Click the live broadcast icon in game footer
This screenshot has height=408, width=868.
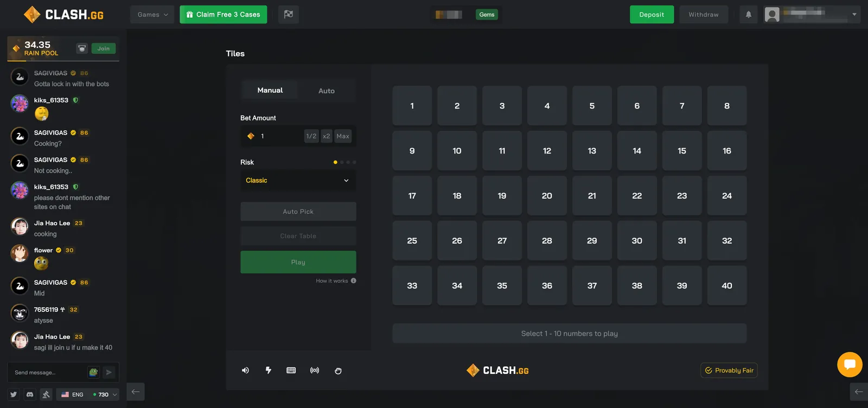(315, 371)
